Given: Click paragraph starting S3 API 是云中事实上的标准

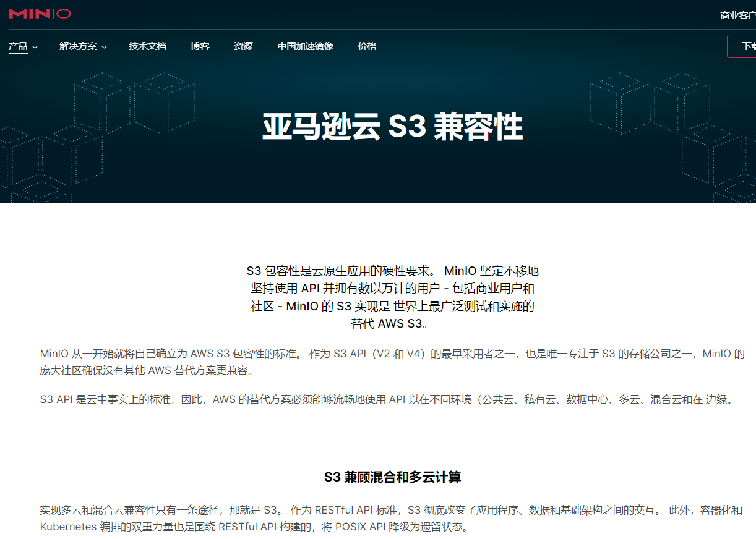Looking at the screenshot, I should [387, 399].
